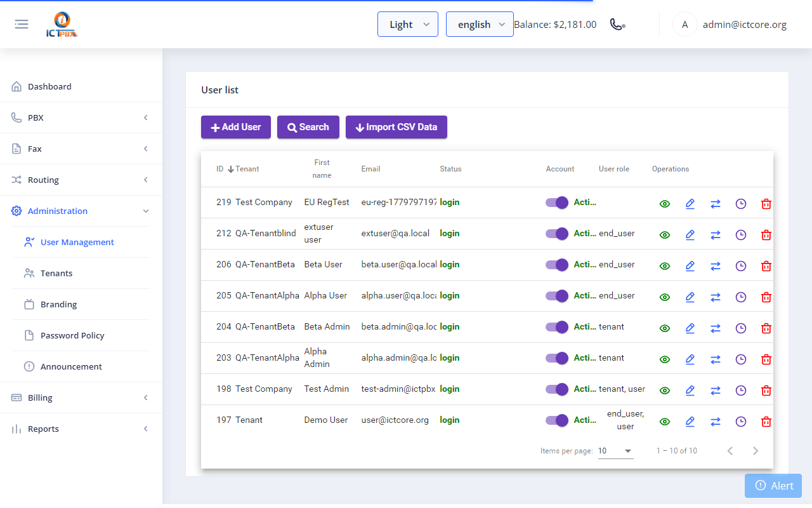Edit user 197 Demo User

pos(690,422)
